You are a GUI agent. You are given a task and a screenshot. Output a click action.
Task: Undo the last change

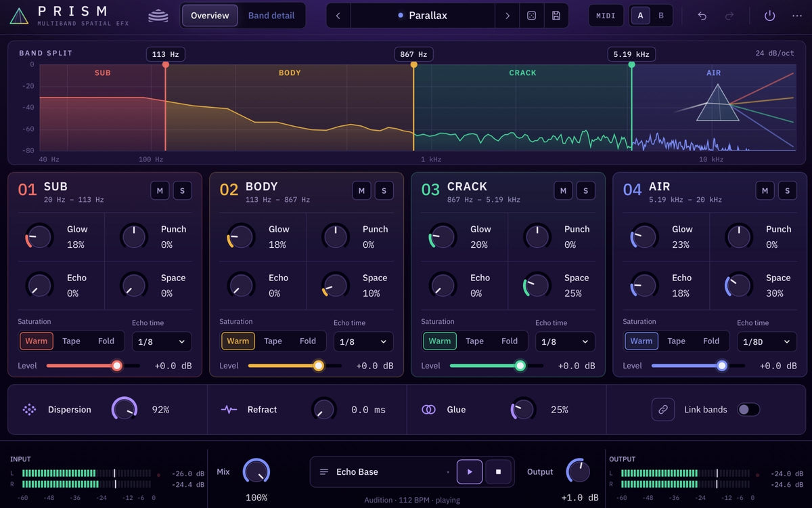click(702, 16)
